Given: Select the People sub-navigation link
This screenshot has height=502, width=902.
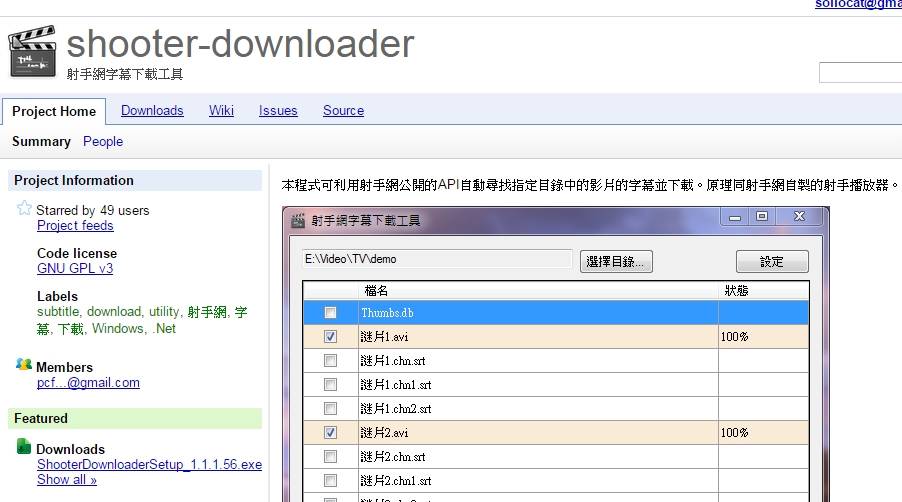Looking at the screenshot, I should coord(103,142).
